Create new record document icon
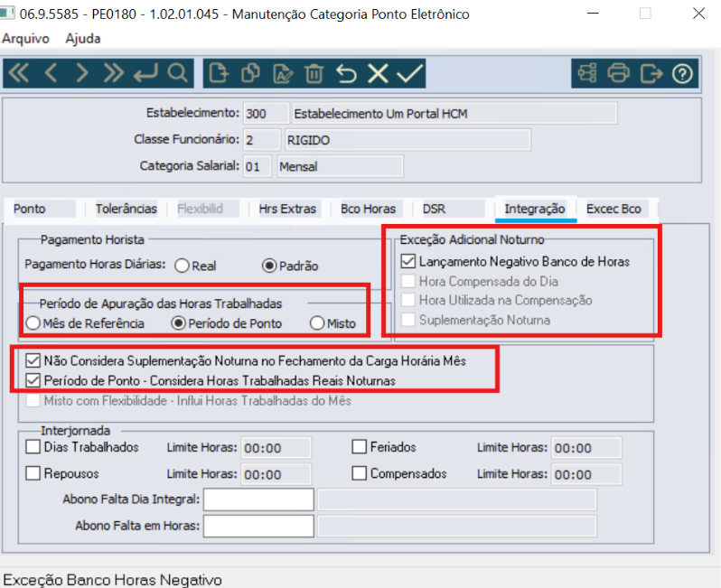 (x=219, y=73)
